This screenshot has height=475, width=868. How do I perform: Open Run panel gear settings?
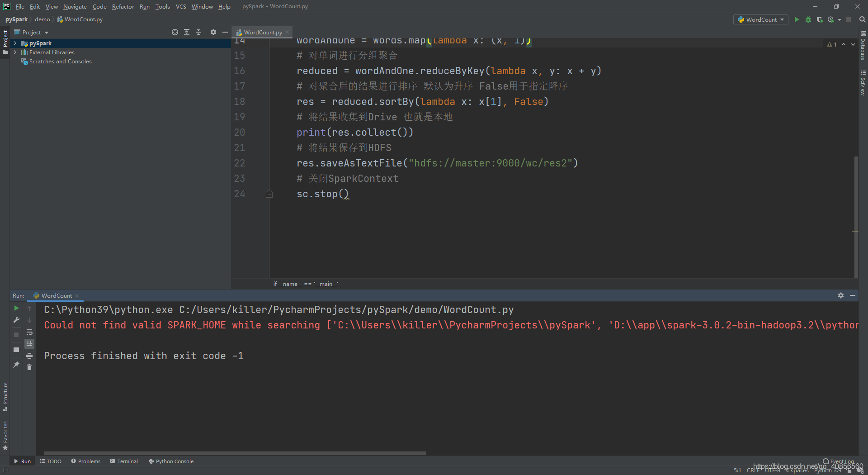[x=841, y=295]
